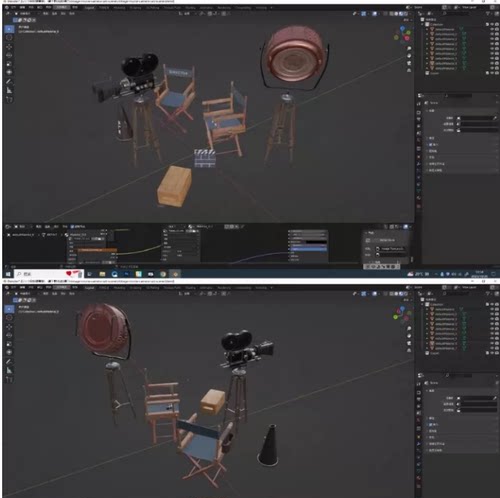Select the Box Select tool in top Blender window
The width and height of the screenshot is (500, 498).
coord(9,29)
